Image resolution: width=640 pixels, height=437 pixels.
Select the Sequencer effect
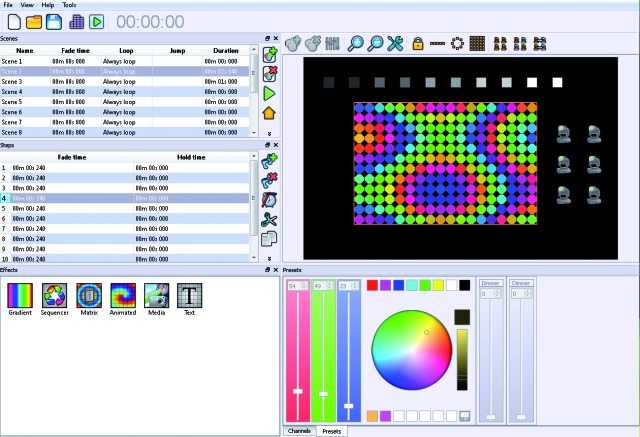54,299
